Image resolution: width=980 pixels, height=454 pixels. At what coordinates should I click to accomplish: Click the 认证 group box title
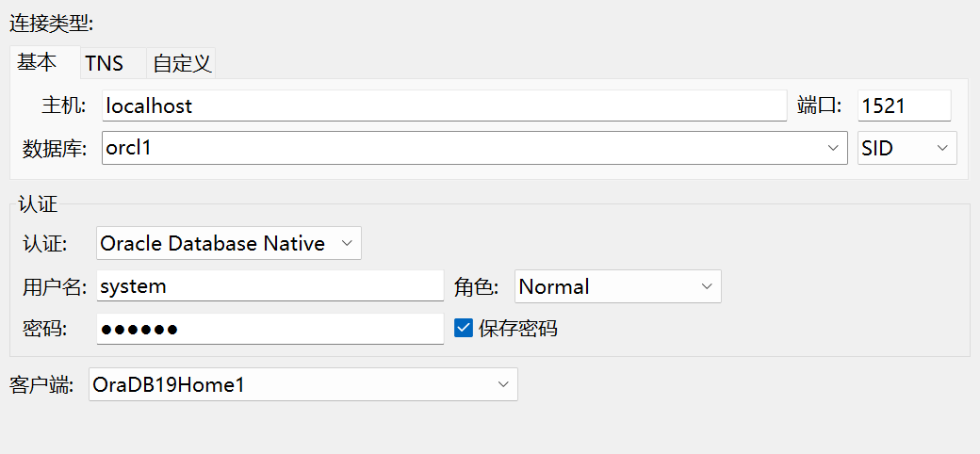39,204
